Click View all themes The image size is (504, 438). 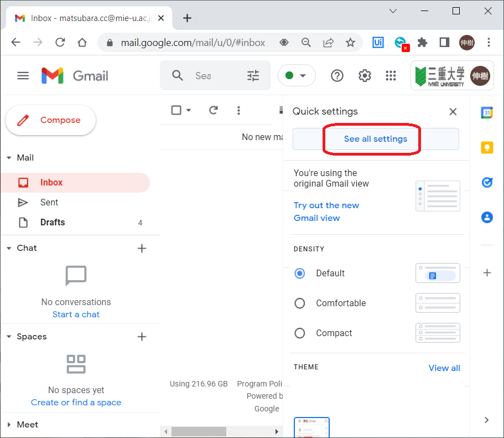(x=444, y=368)
